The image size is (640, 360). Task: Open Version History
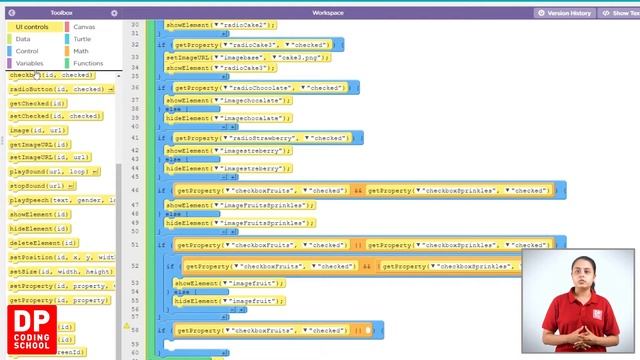click(565, 13)
